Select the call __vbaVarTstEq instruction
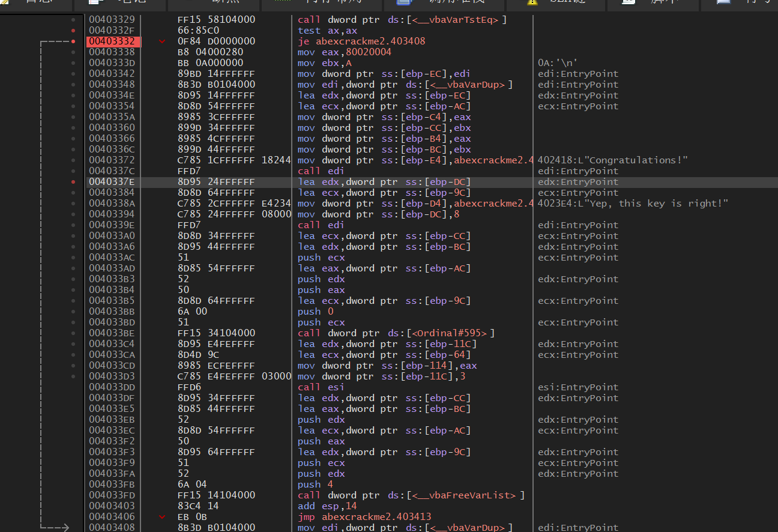This screenshot has width=778, height=532. (402, 20)
